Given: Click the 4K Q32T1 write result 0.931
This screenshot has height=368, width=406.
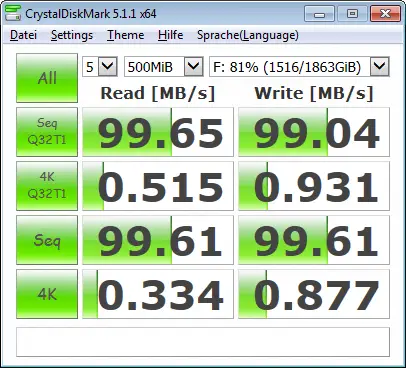Looking at the screenshot, I should (314, 186).
